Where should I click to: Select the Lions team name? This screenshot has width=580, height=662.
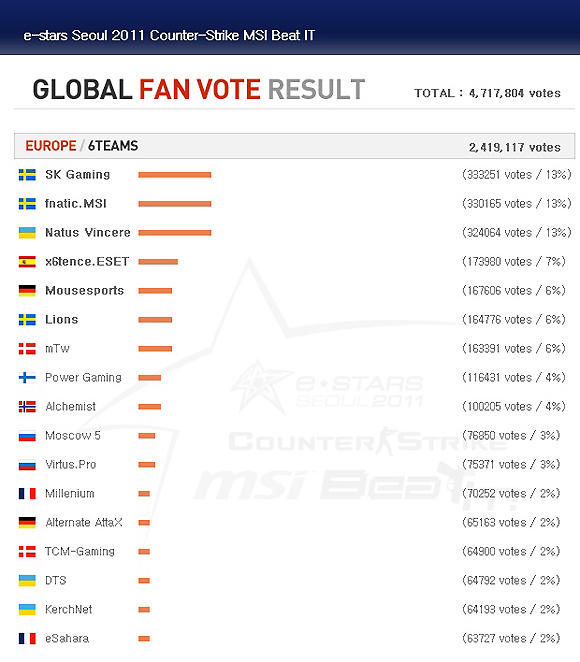click(x=62, y=320)
